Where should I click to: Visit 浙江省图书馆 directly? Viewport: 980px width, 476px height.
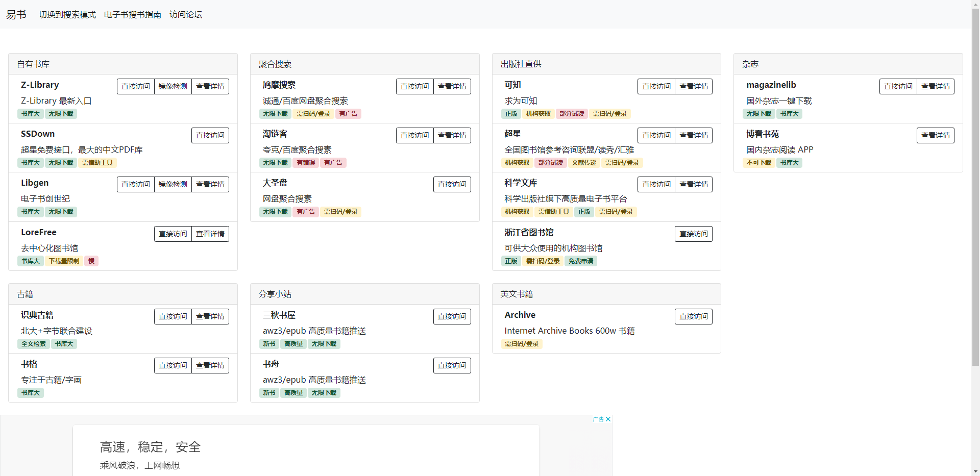coord(694,234)
